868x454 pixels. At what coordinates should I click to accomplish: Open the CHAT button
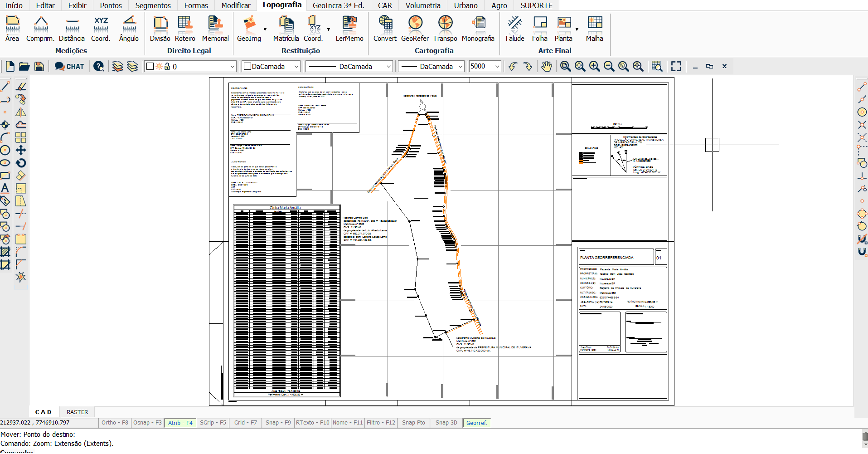[x=69, y=66]
